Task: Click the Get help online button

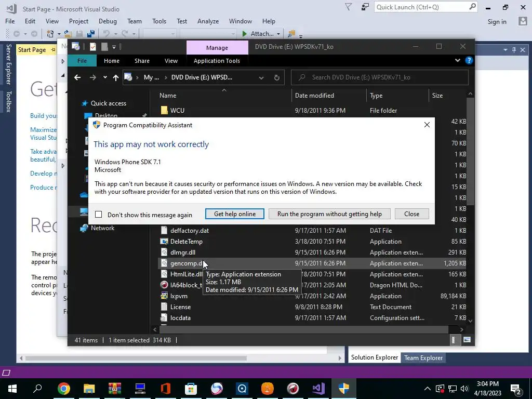Action: click(x=235, y=214)
